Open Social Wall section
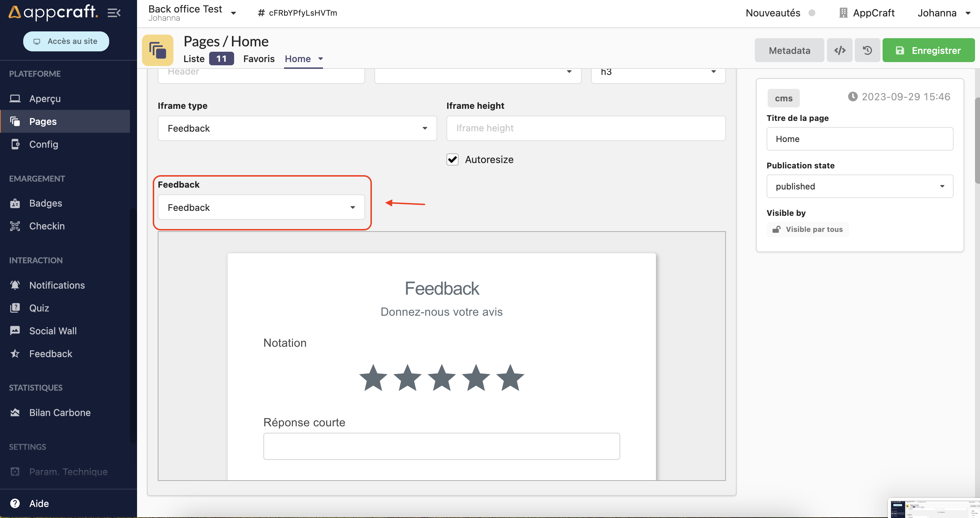 [x=52, y=331]
